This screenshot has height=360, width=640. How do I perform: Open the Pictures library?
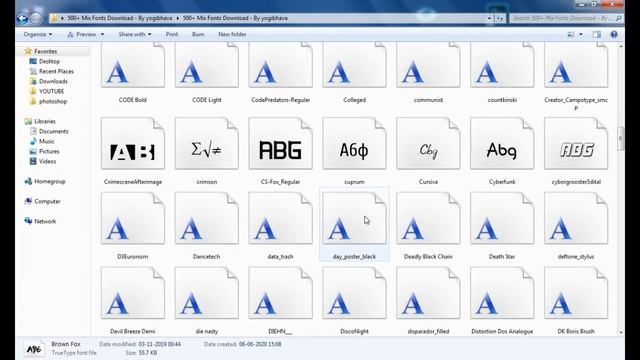tap(49, 151)
